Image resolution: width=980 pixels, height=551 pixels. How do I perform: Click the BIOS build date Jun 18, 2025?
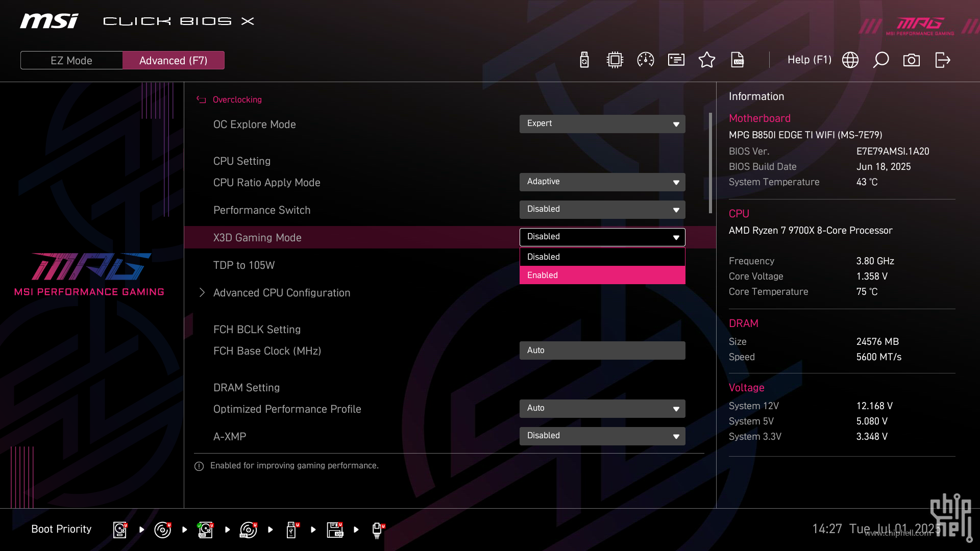(884, 167)
